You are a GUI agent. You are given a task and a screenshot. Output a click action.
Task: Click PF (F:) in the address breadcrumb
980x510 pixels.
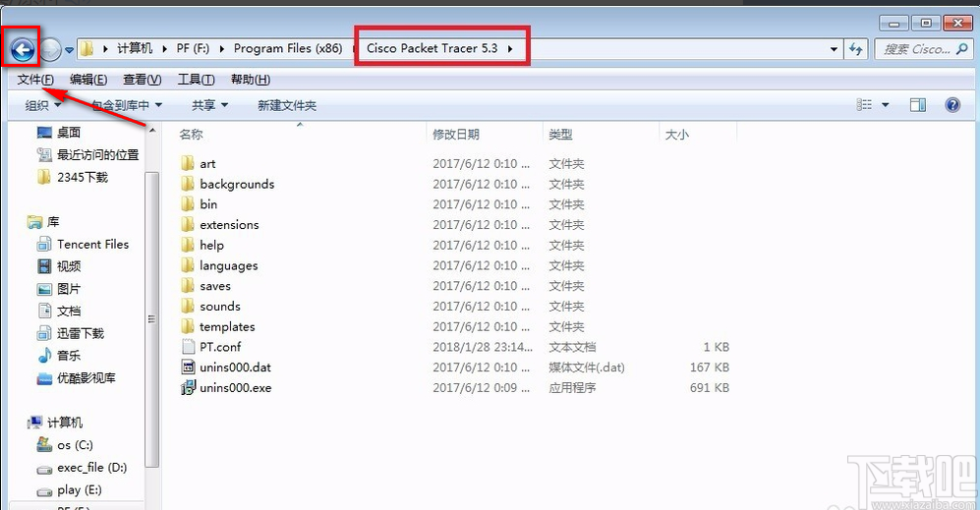pos(193,48)
